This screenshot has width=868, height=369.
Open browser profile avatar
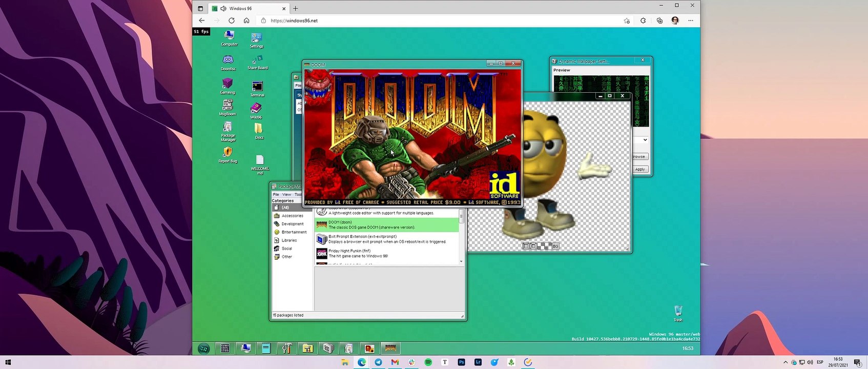pos(675,20)
